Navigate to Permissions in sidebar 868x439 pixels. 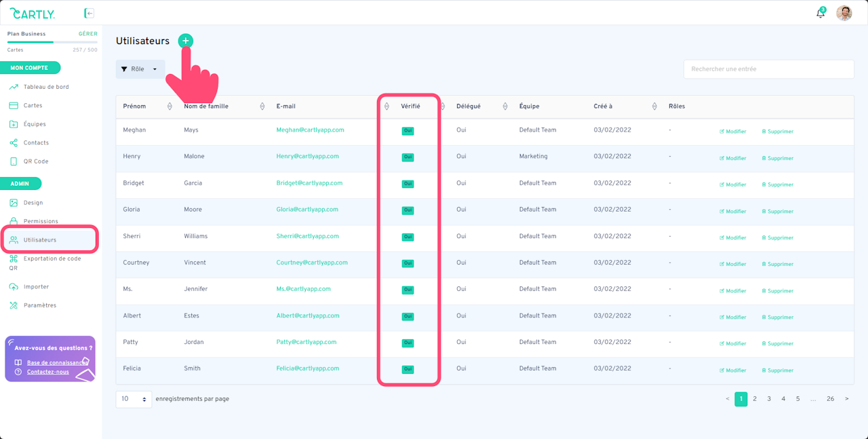pos(41,221)
